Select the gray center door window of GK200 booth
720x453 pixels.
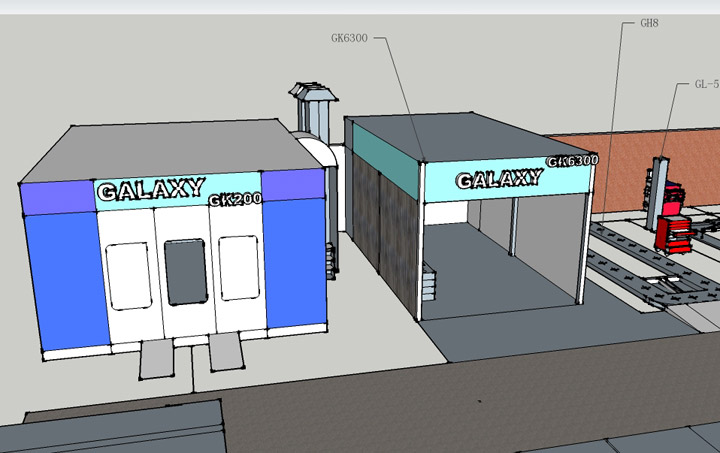point(186,272)
